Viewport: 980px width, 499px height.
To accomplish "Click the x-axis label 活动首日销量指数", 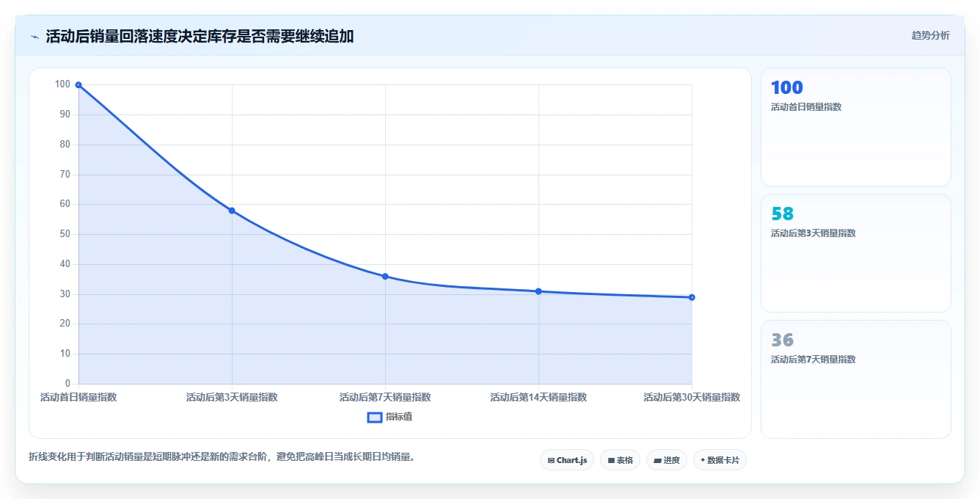I will tap(78, 397).
